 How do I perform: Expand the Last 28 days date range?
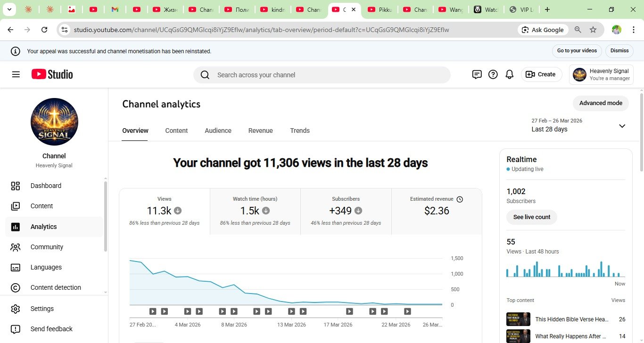coord(622,126)
